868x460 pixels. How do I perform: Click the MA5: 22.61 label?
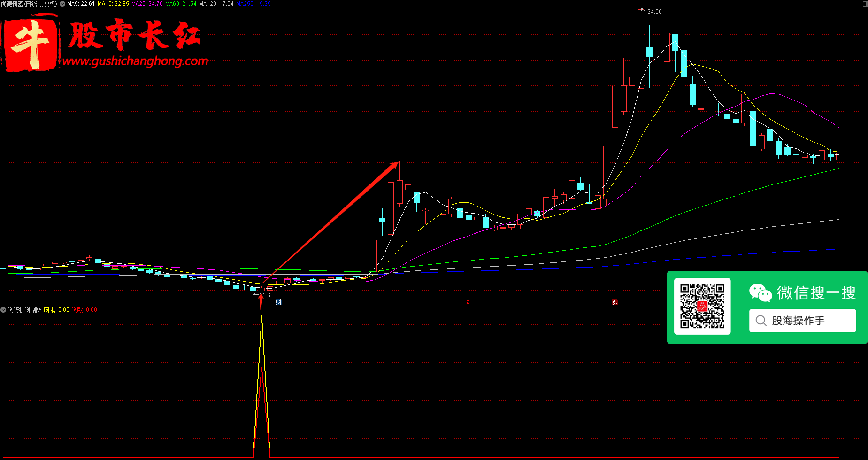pos(81,4)
